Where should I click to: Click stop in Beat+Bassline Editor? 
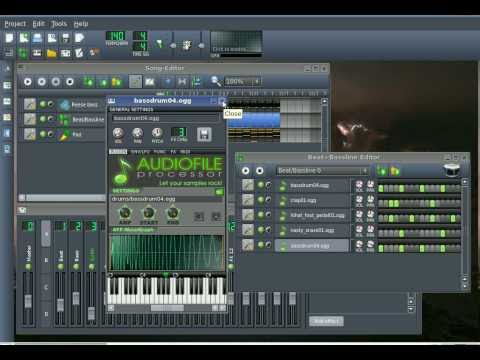pyautogui.click(x=260, y=171)
